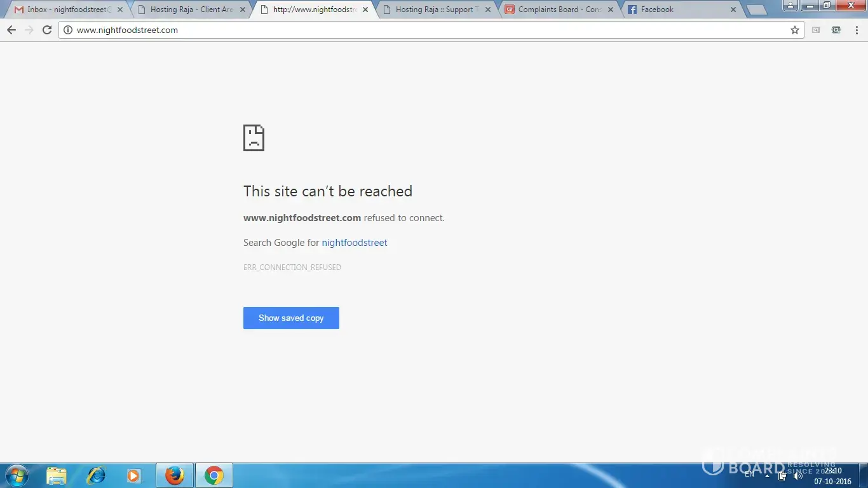Open the Complaints Board tab
The width and height of the screenshot is (868, 488).
tap(559, 10)
